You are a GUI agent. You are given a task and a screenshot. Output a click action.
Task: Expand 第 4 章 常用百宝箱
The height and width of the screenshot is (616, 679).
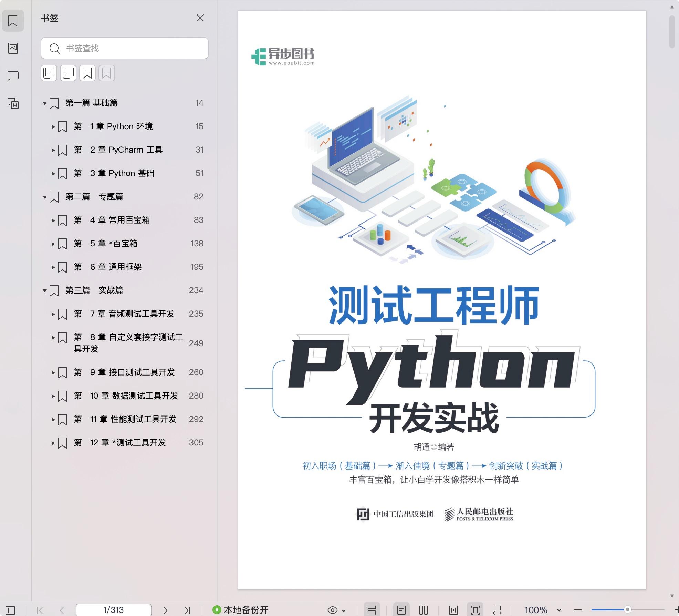pyautogui.click(x=53, y=220)
